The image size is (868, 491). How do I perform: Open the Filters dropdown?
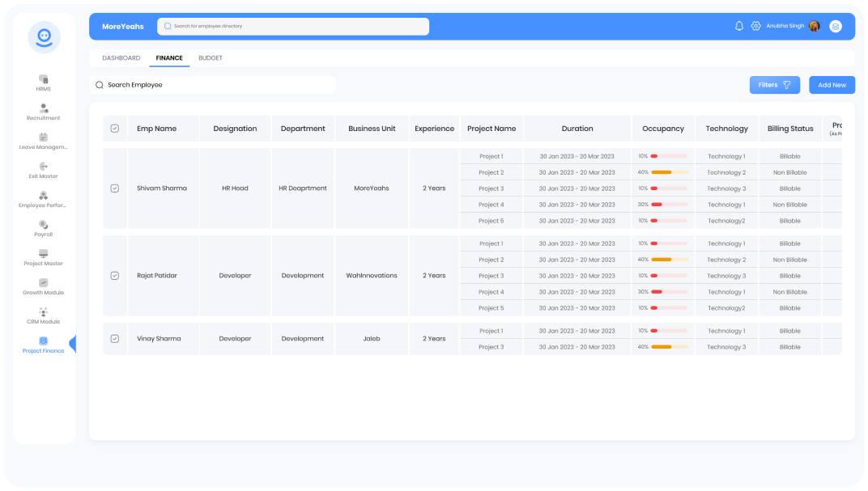(774, 84)
